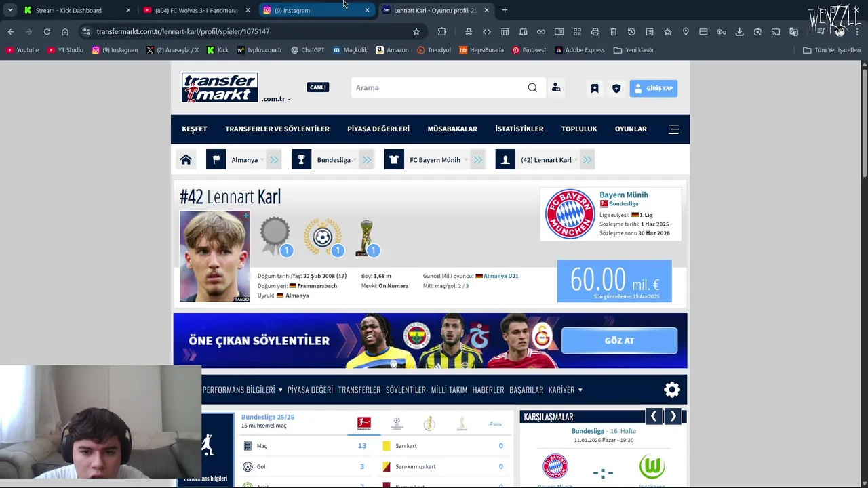Reload the page with the refresh button

click(47, 31)
